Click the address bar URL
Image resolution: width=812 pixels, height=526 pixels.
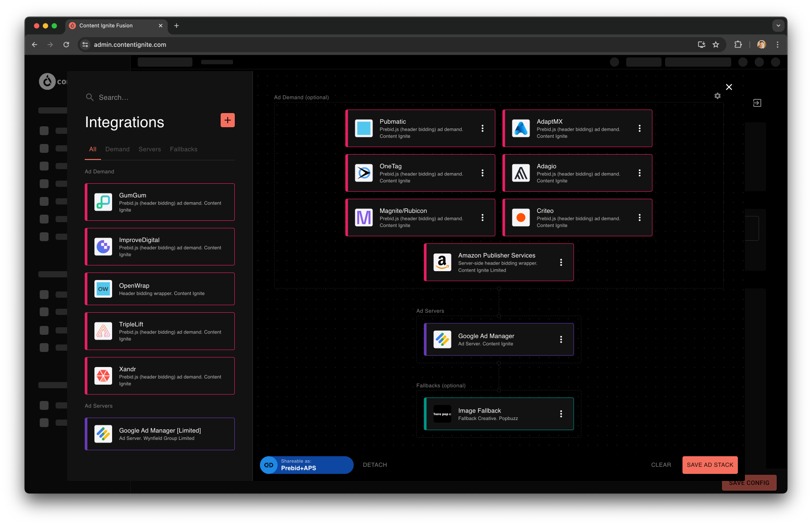(130, 45)
